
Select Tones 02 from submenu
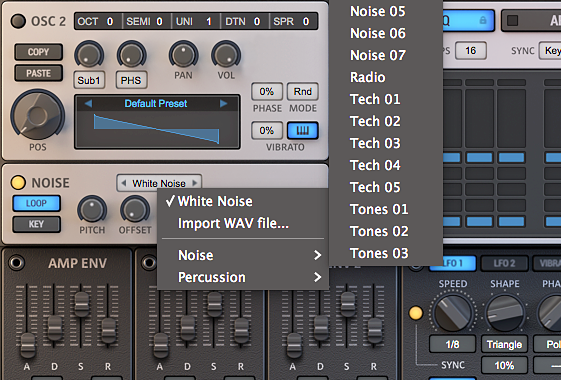[386, 232]
